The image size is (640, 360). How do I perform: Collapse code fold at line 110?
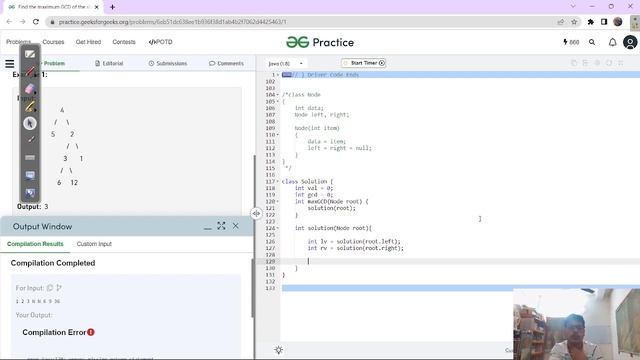click(x=278, y=135)
